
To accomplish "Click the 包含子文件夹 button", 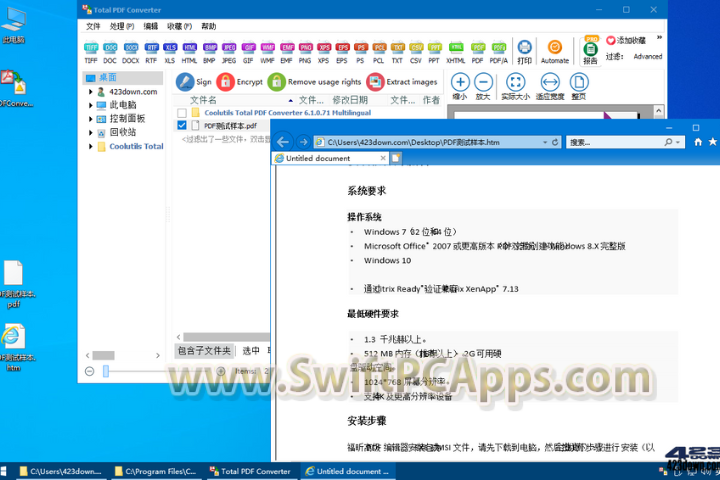I will click(204, 351).
